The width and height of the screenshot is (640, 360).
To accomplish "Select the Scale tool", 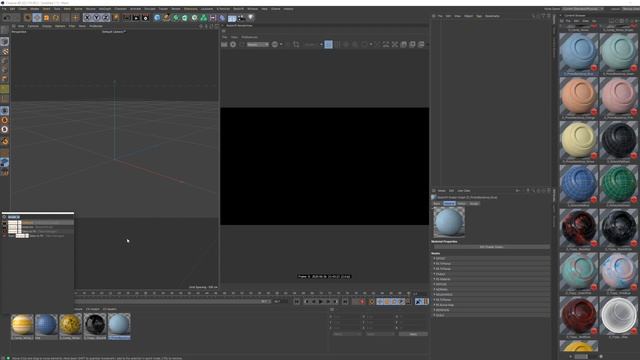I will click(47, 18).
